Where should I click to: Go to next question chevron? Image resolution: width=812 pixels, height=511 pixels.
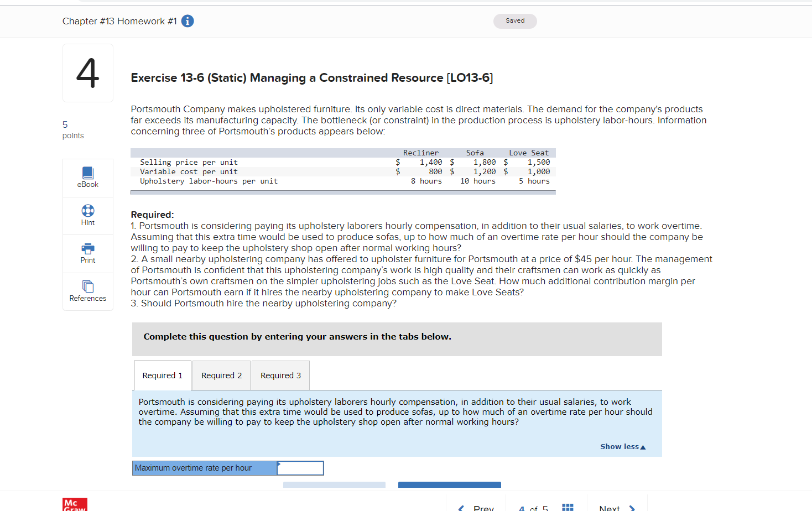tap(632, 508)
